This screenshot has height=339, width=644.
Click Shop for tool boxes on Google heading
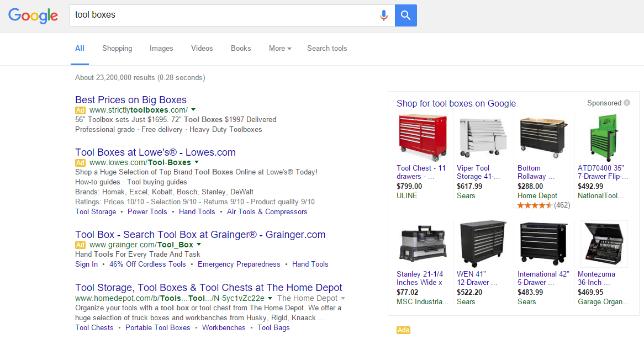pos(456,103)
